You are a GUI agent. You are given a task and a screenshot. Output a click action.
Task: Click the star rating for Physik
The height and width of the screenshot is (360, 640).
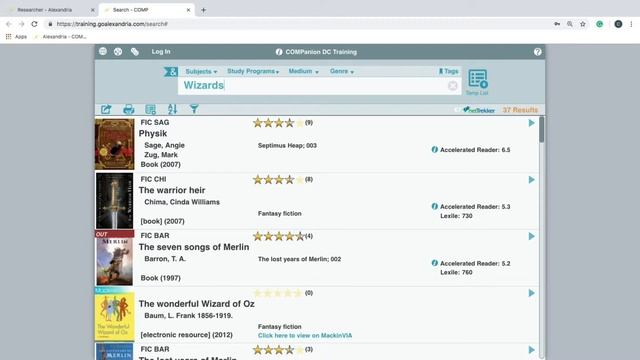[x=278, y=122]
